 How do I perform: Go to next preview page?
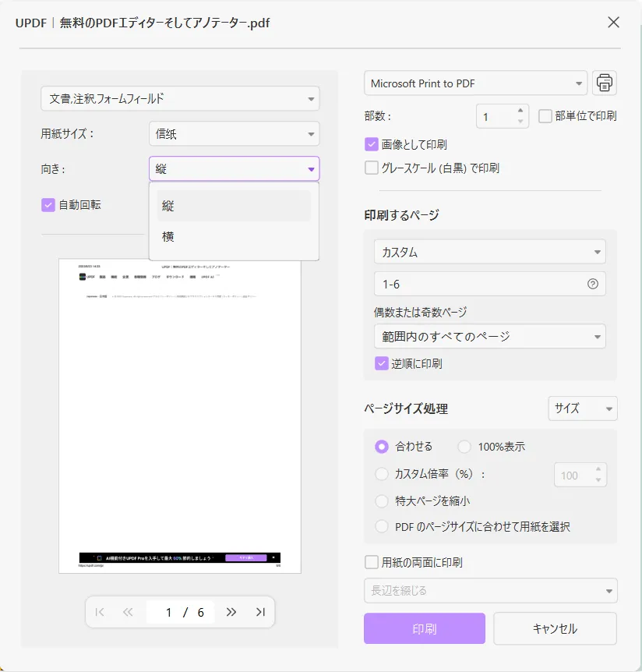[231, 612]
